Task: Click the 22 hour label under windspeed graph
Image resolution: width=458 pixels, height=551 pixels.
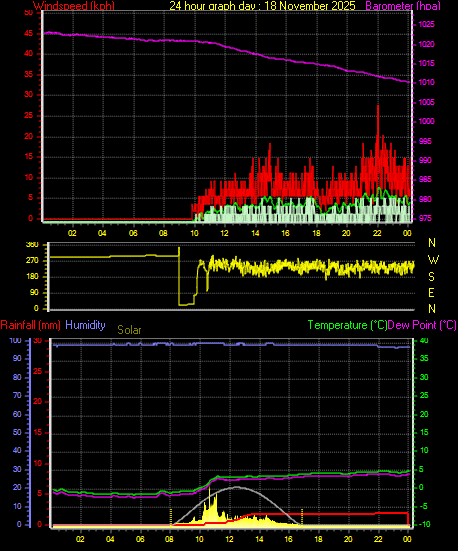Action: point(377,233)
